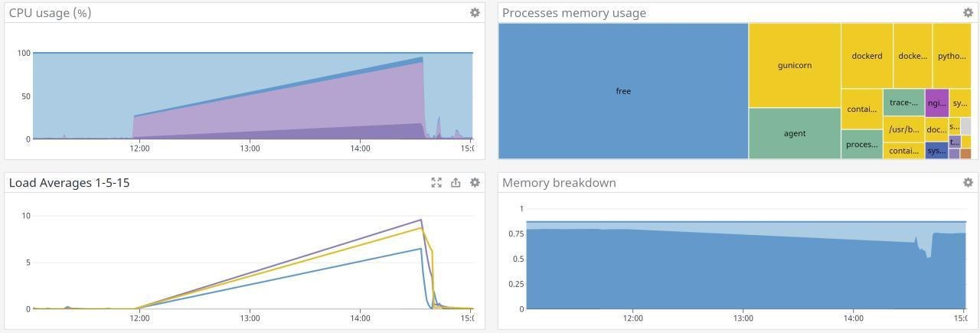Click the /usr/b... treemap block
Screen dimensions: 980x333
[903, 129]
